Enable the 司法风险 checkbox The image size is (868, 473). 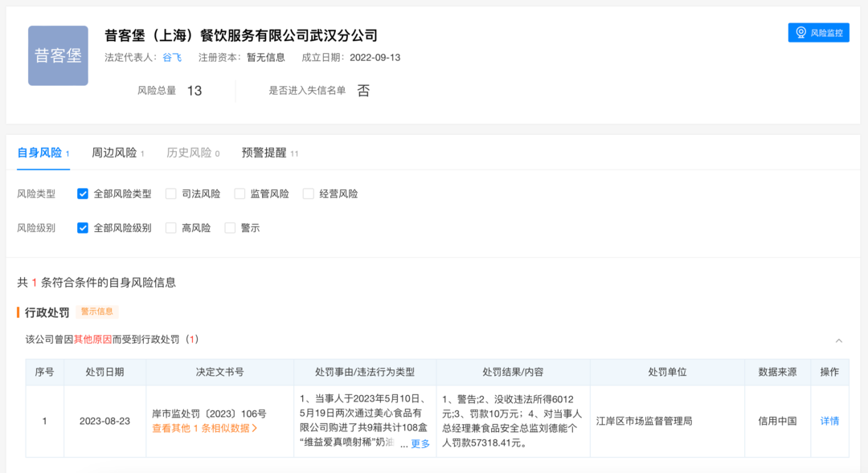pyautogui.click(x=171, y=194)
